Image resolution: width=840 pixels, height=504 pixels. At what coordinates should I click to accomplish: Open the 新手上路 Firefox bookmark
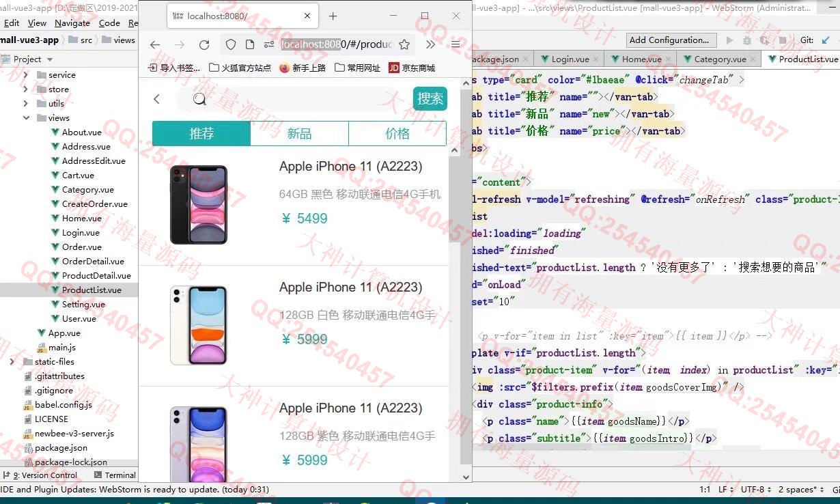pyautogui.click(x=303, y=68)
